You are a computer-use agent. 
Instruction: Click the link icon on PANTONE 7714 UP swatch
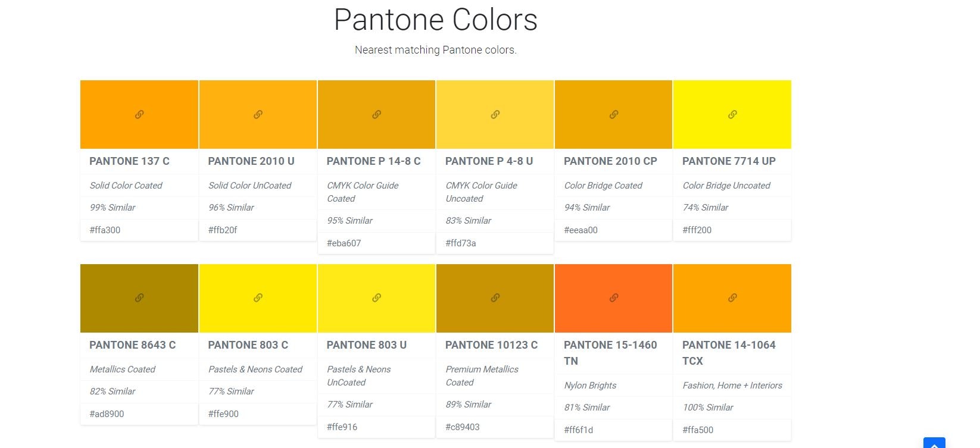(x=732, y=114)
